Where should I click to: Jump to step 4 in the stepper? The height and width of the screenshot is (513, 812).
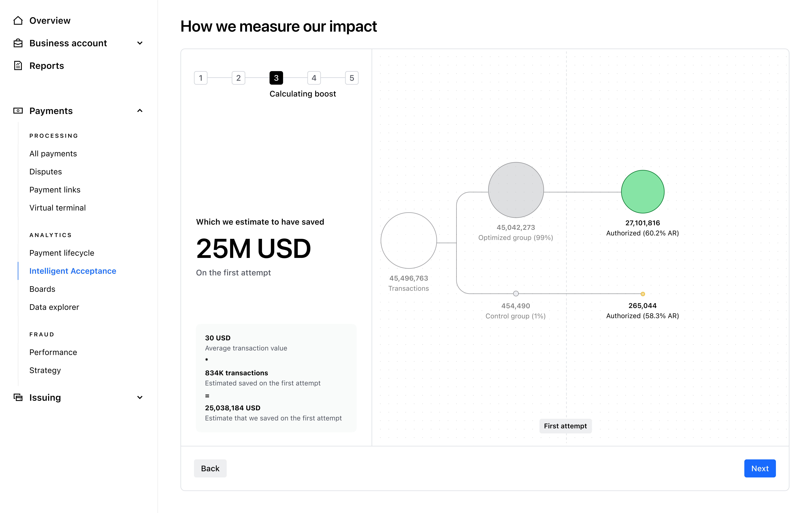(x=314, y=78)
